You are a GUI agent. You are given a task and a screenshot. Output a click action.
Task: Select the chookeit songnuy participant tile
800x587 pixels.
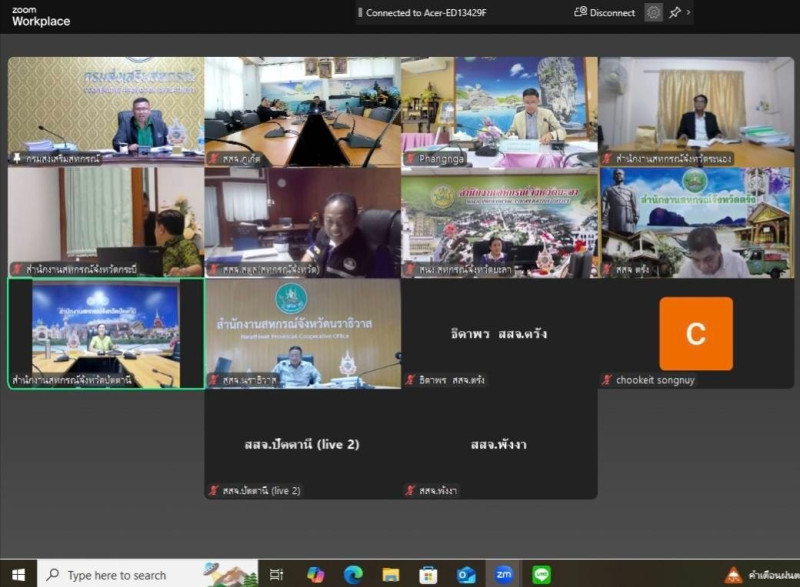pos(696,333)
